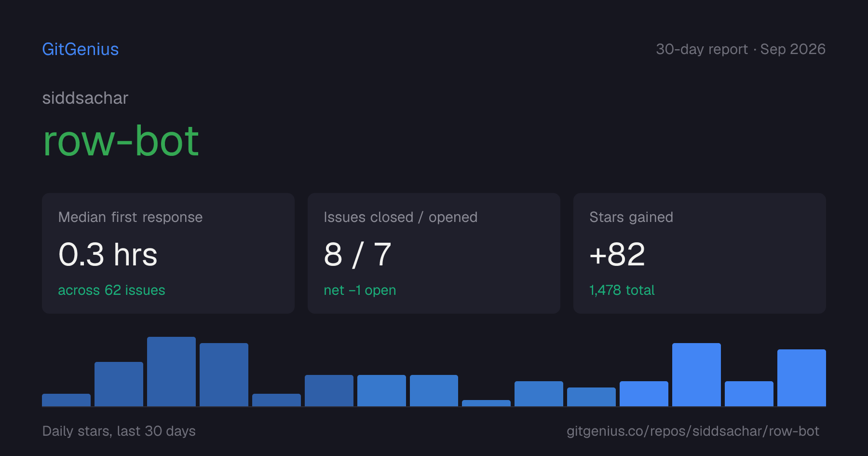Select the across 62 issues text
The height and width of the screenshot is (456, 868).
tap(111, 290)
